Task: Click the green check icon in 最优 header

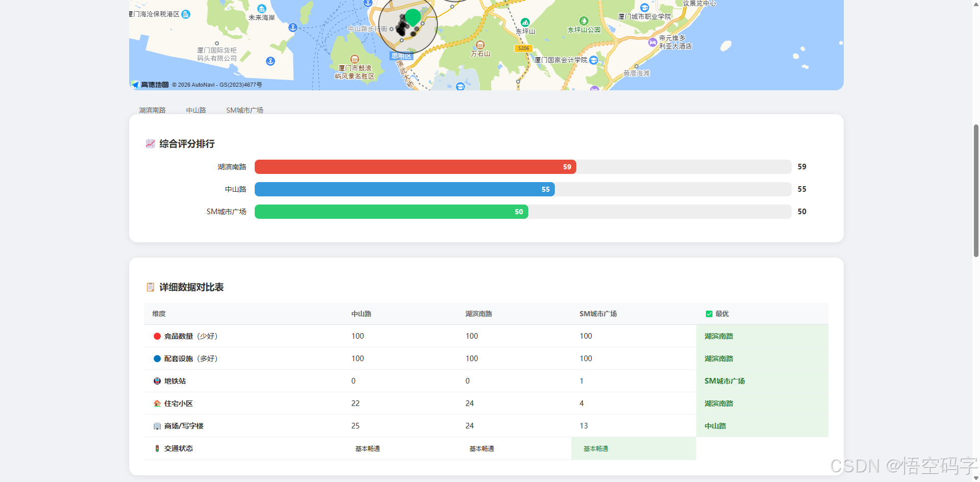Action: [709, 314]
